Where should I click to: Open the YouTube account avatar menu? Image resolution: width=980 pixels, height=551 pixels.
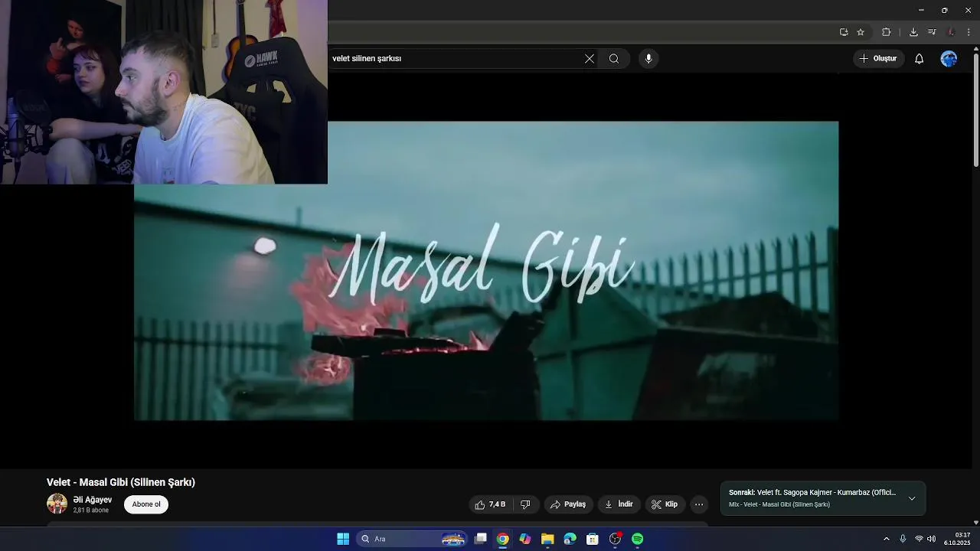tap(949, 59)
